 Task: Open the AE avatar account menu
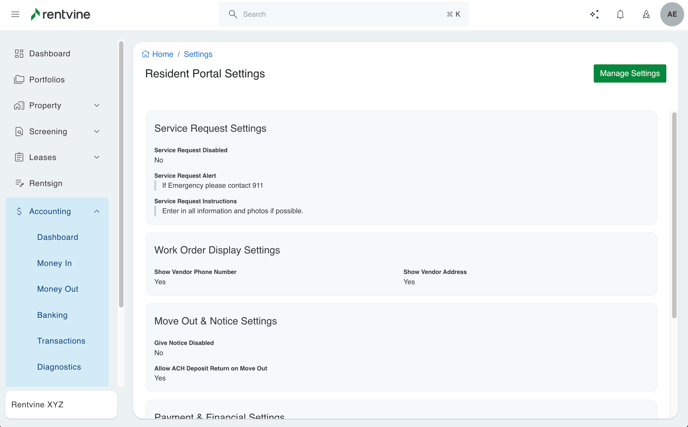click(672, 14)
